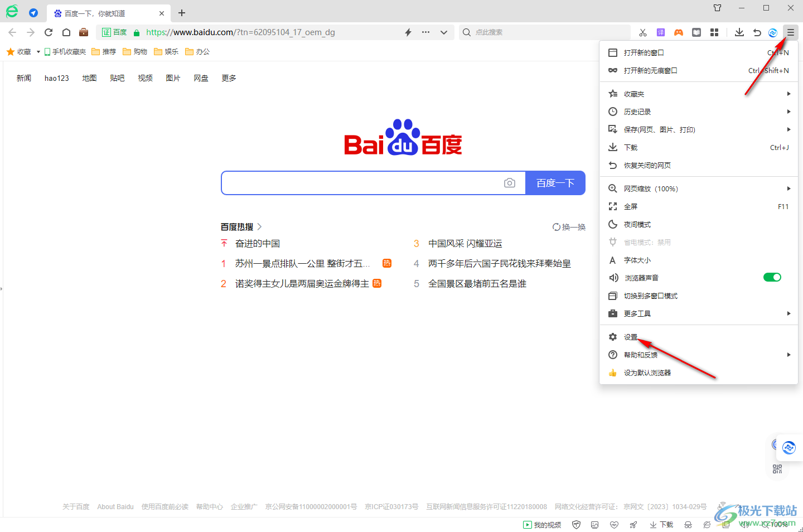Open the purple translate extension icon

tap(661, 32)
